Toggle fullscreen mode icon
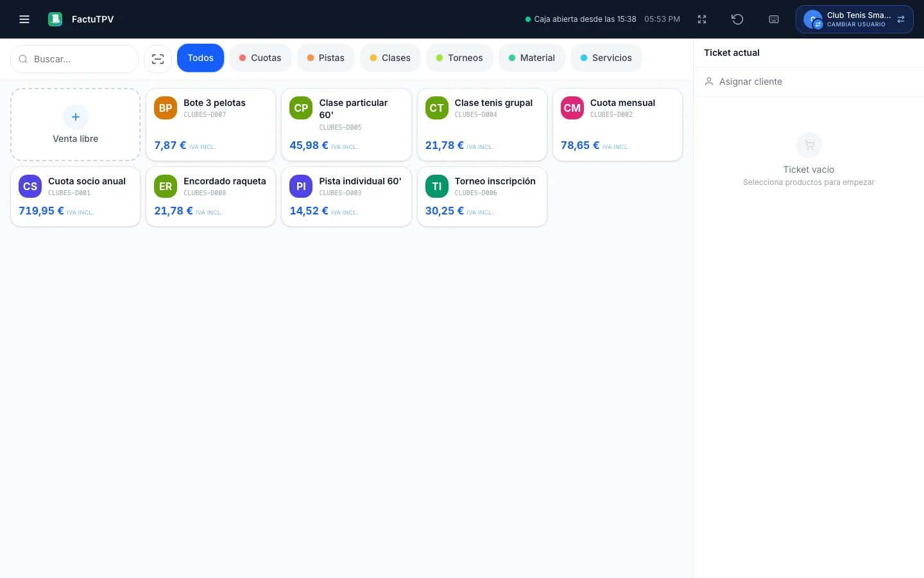 click(702, 19)
